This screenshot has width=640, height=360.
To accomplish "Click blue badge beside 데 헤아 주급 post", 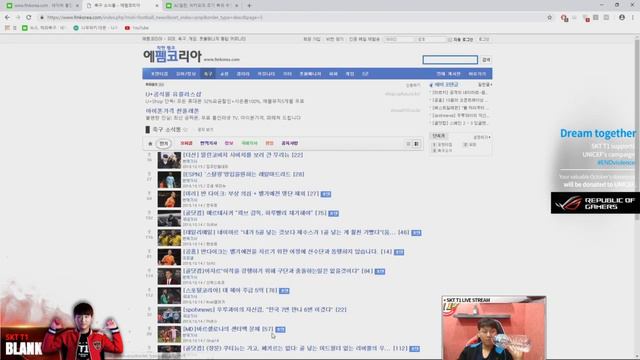I will click(284, 291).
